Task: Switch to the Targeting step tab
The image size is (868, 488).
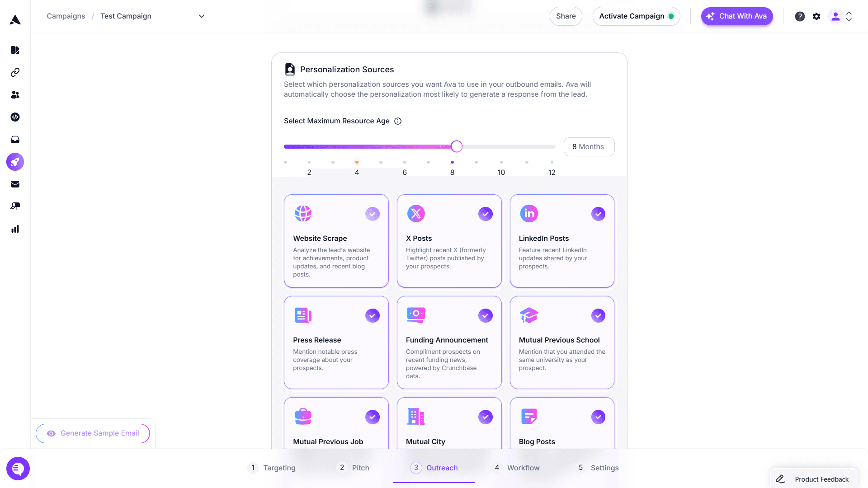Action: tap(271, 468)
